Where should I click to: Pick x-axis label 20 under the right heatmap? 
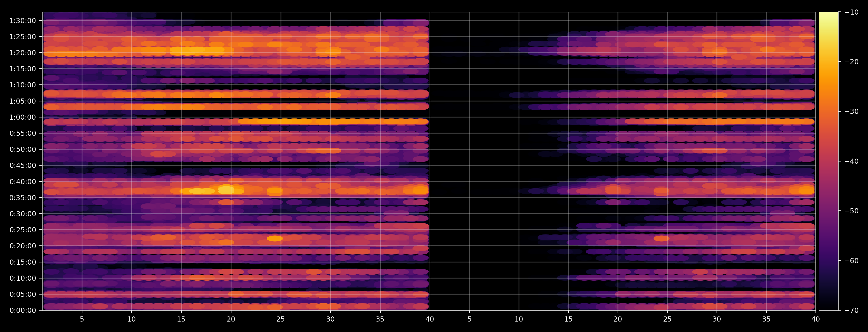tap(618, 319)
